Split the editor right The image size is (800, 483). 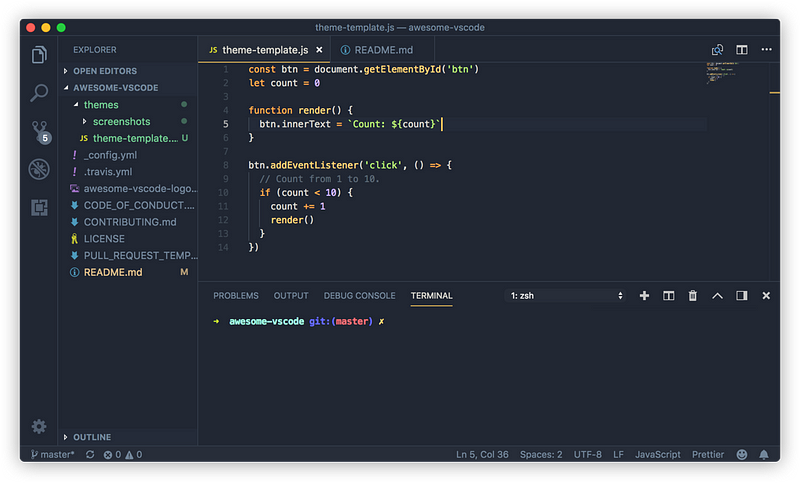click(741, 49)
